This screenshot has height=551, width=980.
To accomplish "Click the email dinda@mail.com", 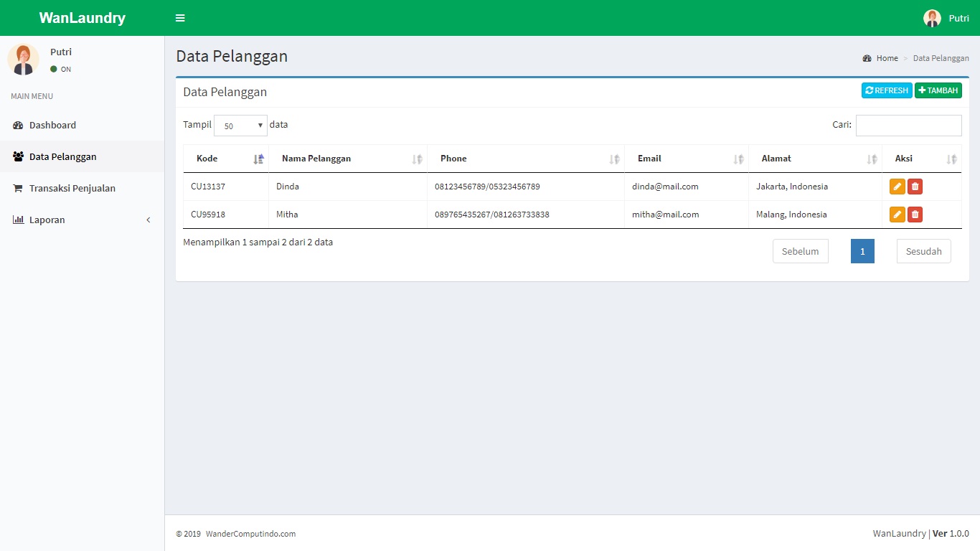I will tap(665, 187).
